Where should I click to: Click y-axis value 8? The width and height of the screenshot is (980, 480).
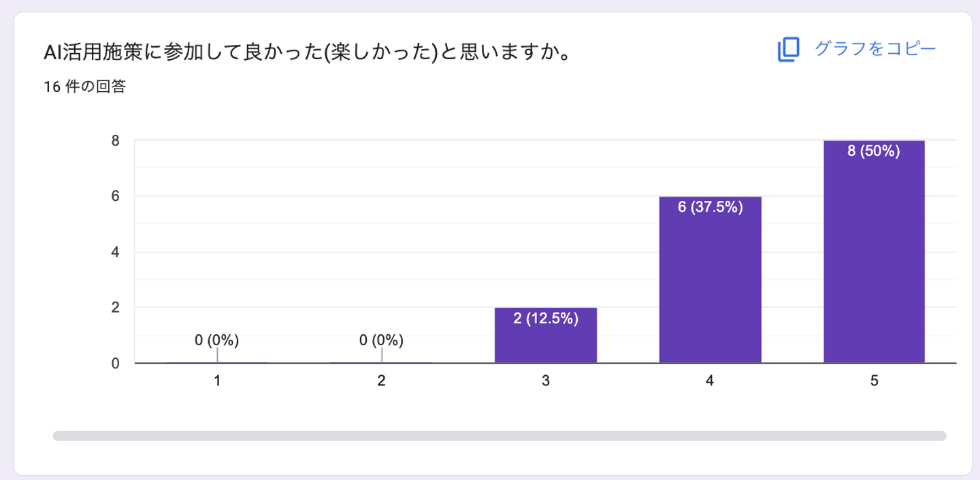(x=115, y=141)
